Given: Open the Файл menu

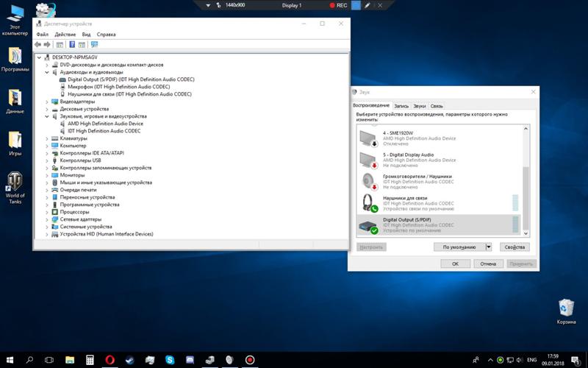Looking at the screenshot, I should [43, 34].
